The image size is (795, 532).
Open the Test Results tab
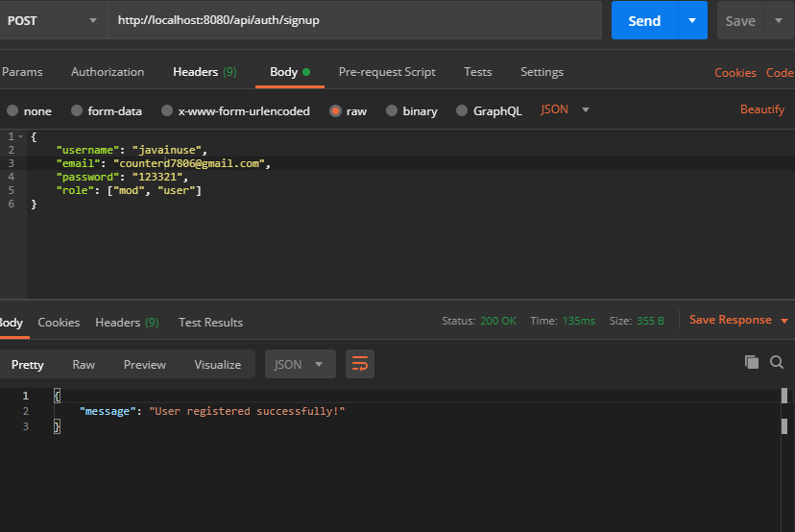[210, 323]
